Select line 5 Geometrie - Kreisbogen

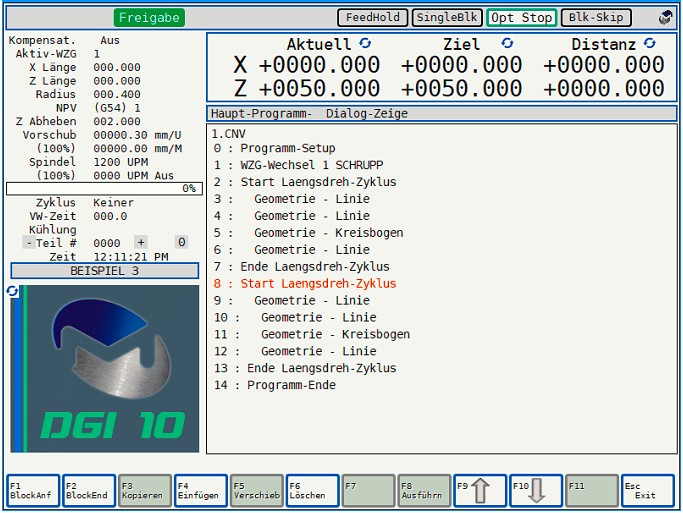click(x=308, y=233)
